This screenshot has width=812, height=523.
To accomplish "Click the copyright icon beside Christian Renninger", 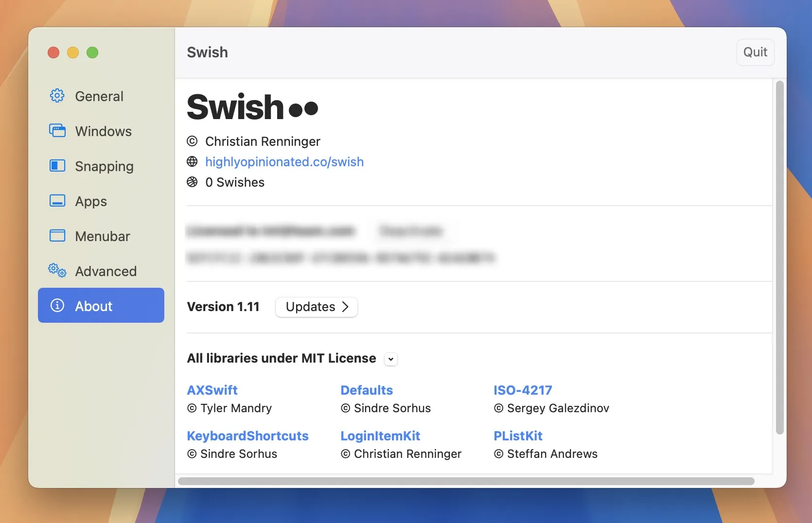I will point(192,141).
